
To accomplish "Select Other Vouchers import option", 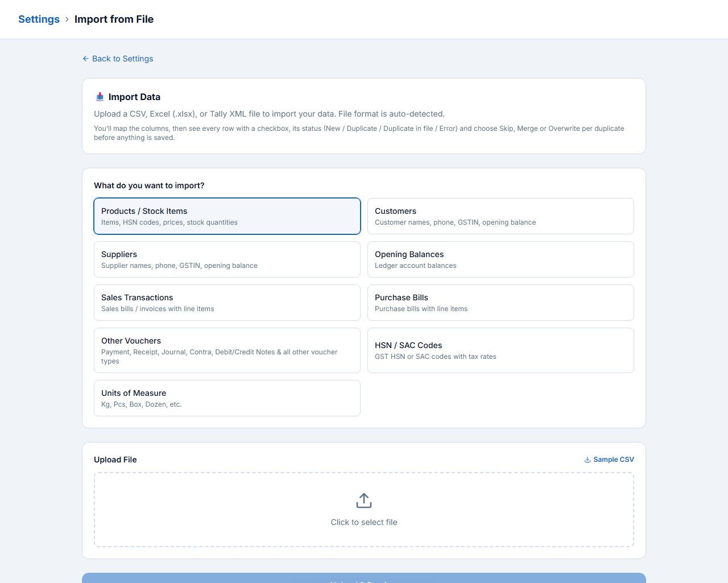I will point(227,350).
